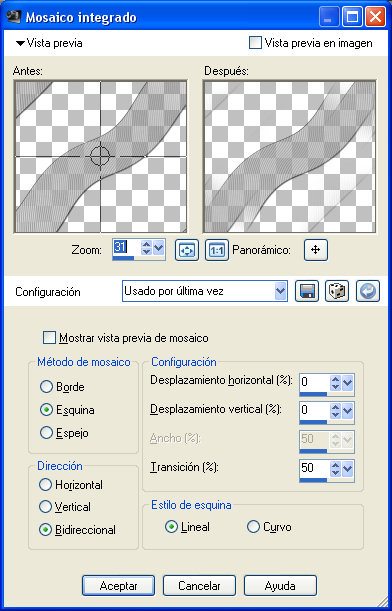Choose Bidireccional direction
The width and height of the screenshot is (392, 611).
pyautogui.click(x=46, y=530)
